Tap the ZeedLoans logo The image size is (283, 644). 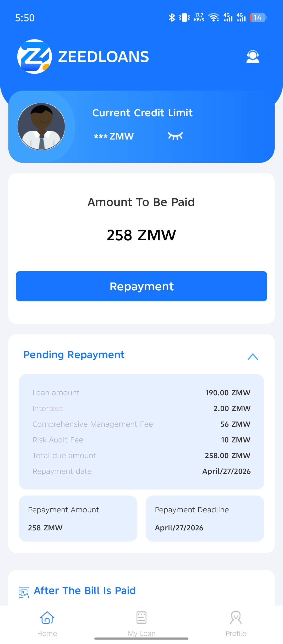point(35,57)
